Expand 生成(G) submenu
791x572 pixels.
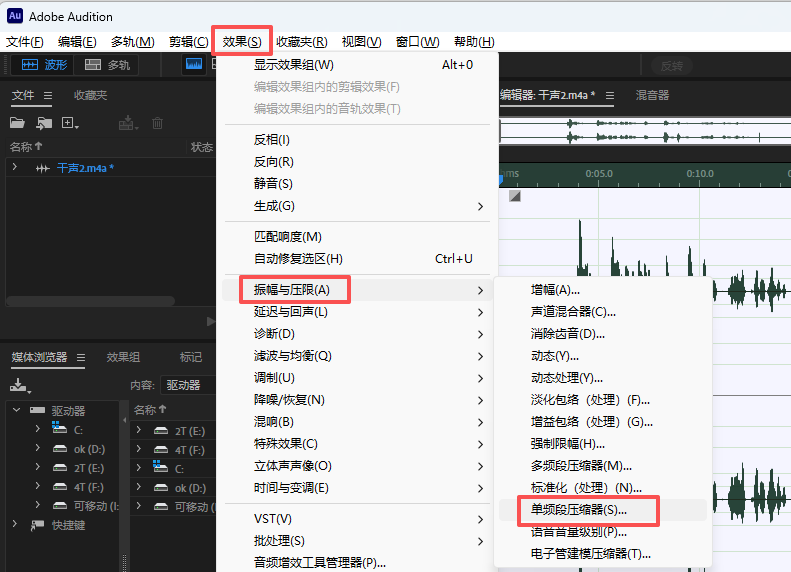click(x=357, y=206)
